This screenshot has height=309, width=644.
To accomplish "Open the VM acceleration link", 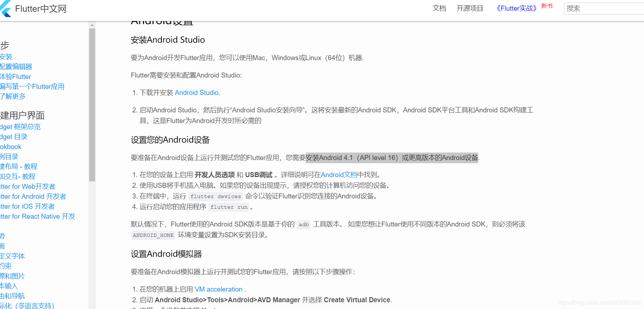I will pos(219,289).
